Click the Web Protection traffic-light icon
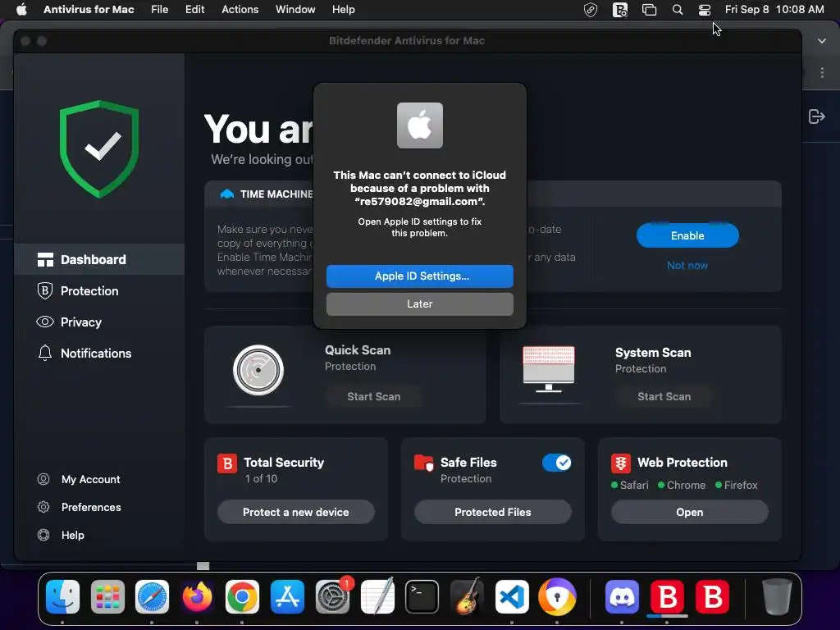Viewport: 840px width, 630px height. (x=621, y=463)
